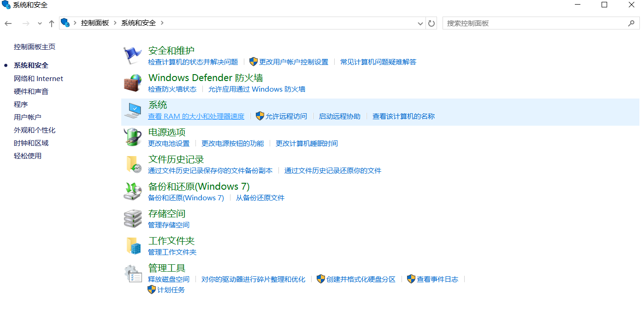Click 对你的驱动器进行碎片整理和优化 link

pyautogui.click(x=253, y=279)
